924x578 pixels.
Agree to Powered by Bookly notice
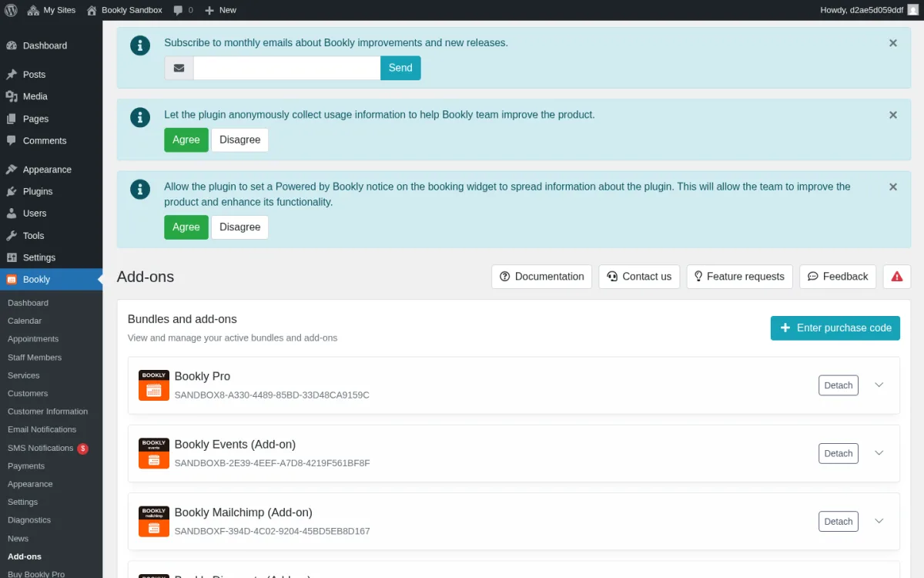(x=186, y=227)
